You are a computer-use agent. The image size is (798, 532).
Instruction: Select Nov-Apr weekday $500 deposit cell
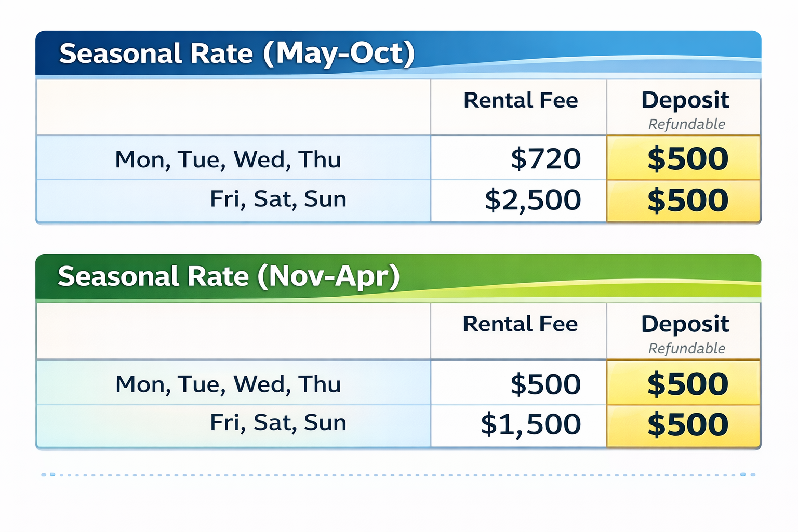click(687, 384)
